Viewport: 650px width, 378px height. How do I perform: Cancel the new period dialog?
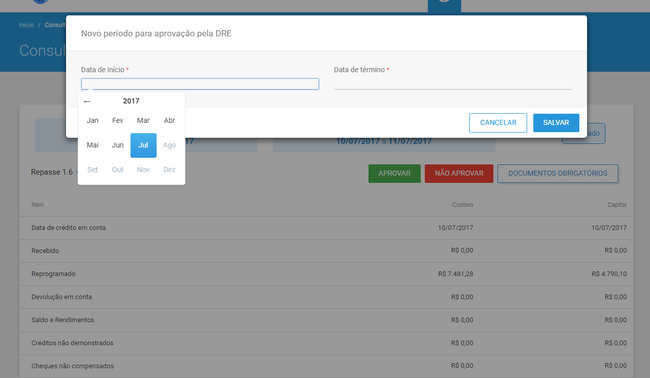coord(498,123)
